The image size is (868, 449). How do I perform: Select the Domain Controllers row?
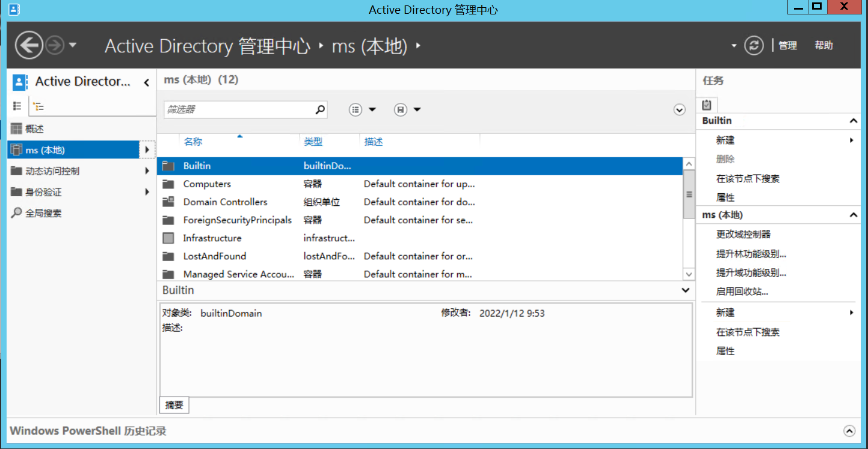point(420,202)
